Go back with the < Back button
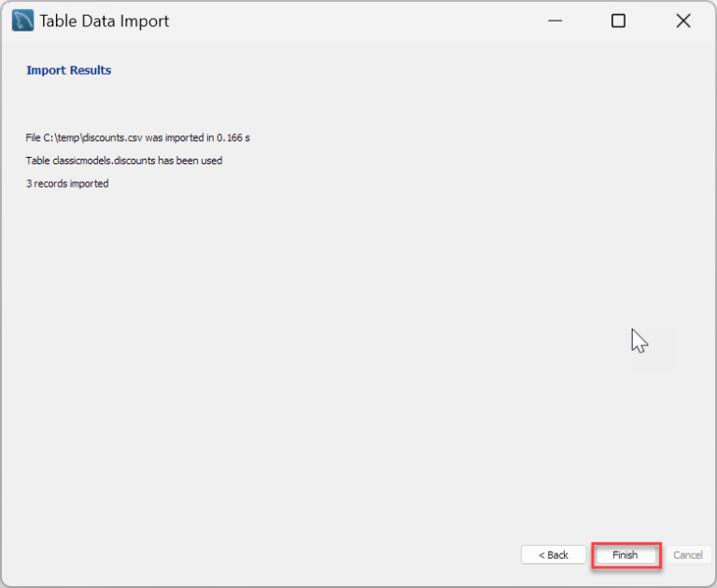The height and width of the screenshot is (588, 717). point(554,555)
